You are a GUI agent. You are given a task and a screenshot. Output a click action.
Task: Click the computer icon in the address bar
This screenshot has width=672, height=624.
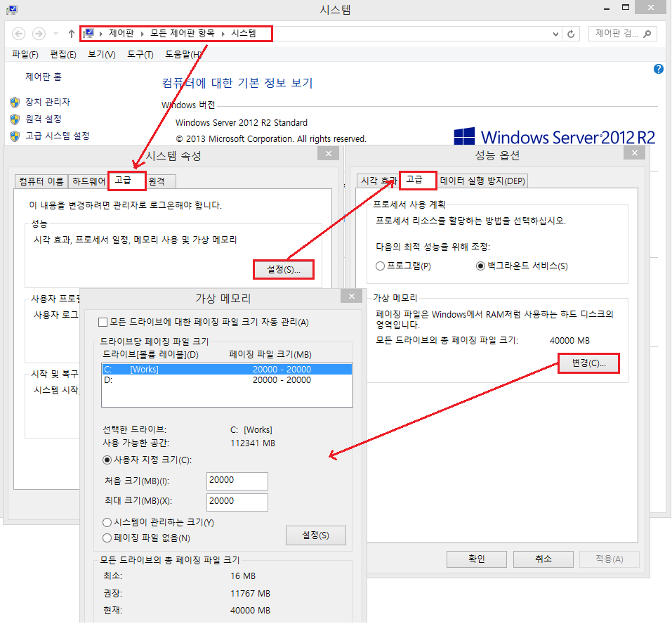[x=89, y=33]
